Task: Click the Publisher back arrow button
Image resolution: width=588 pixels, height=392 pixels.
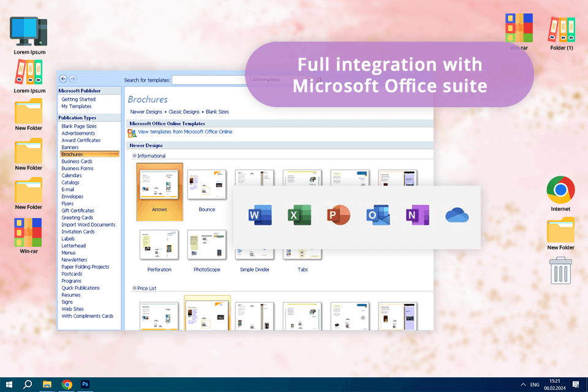Action: (63, 79)
